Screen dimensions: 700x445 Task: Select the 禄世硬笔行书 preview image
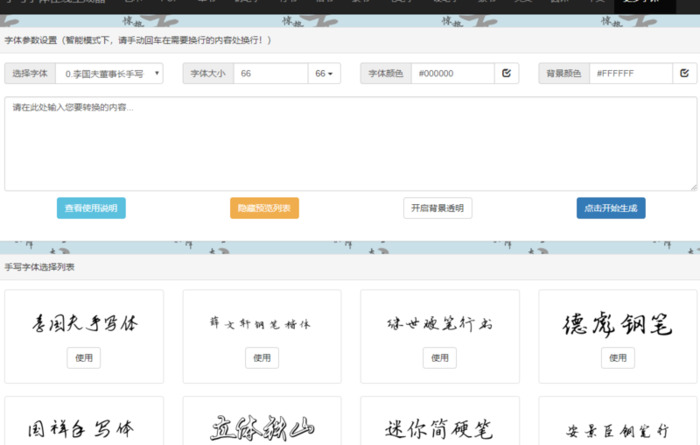[x=440, y=323]
